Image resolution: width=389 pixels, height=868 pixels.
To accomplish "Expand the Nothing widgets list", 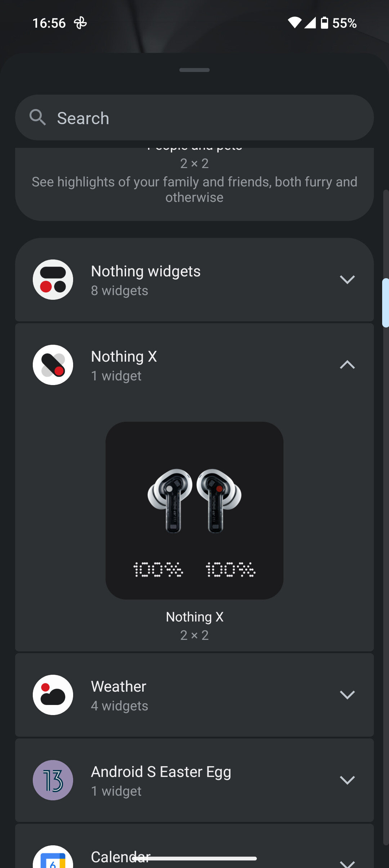I will pos(347,280).
